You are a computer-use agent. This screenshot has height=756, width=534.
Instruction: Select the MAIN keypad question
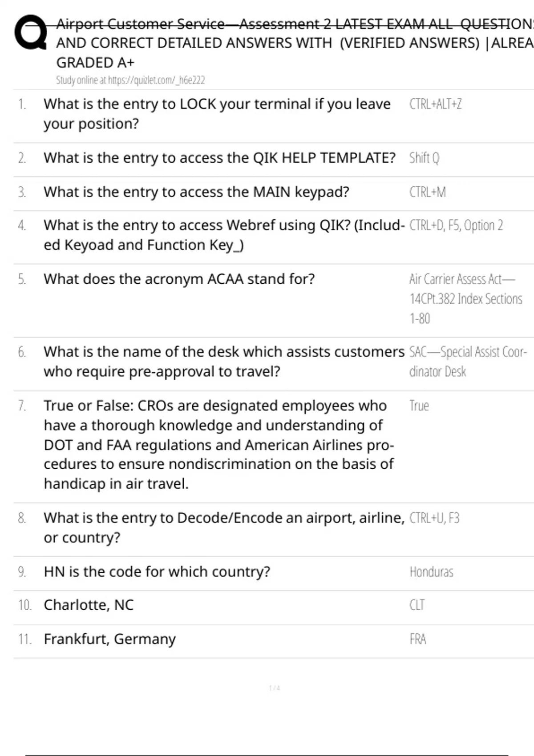click(196, 192)
